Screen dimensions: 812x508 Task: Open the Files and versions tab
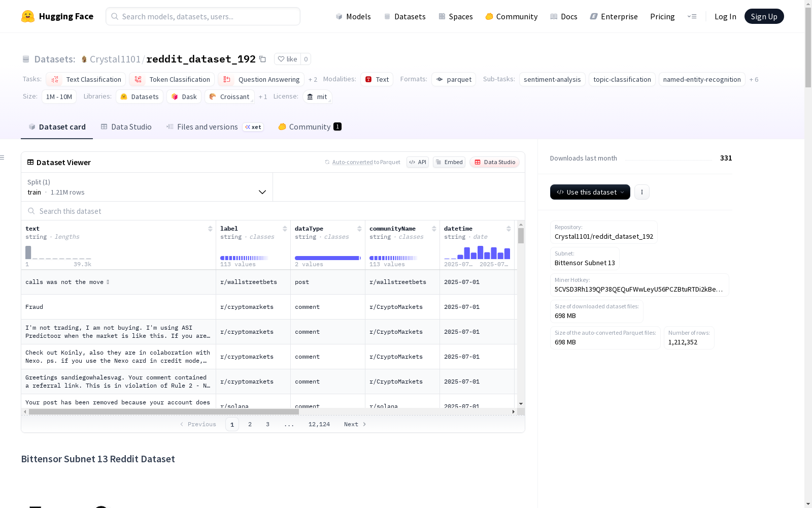[x=215, y=127]
